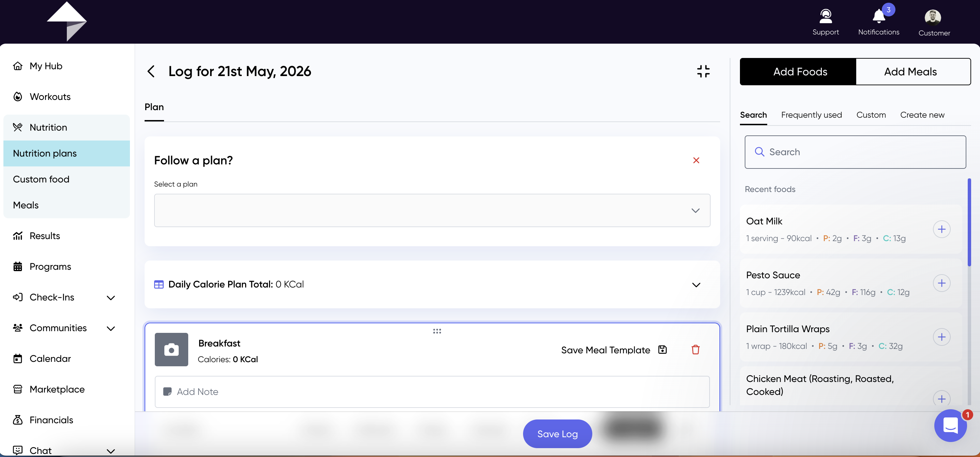Select the Plan tab
Viewport: 980px width, 457px height.
click(154, 107)
